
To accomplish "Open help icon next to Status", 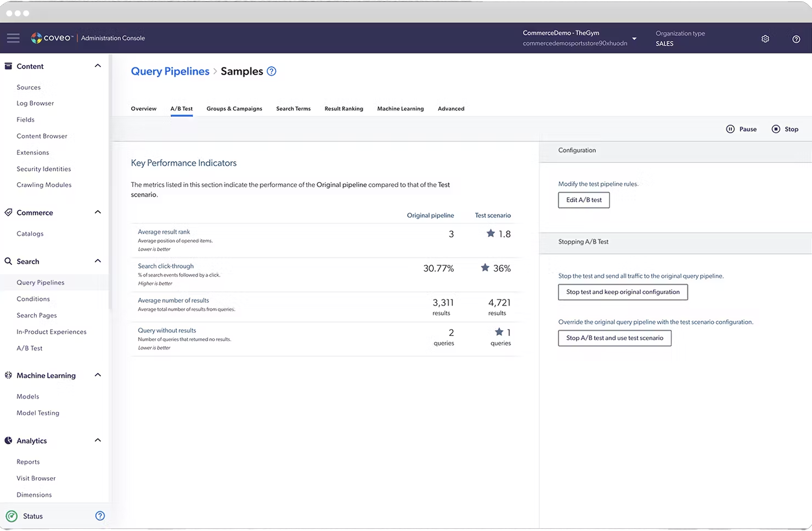I will point(100,516).
